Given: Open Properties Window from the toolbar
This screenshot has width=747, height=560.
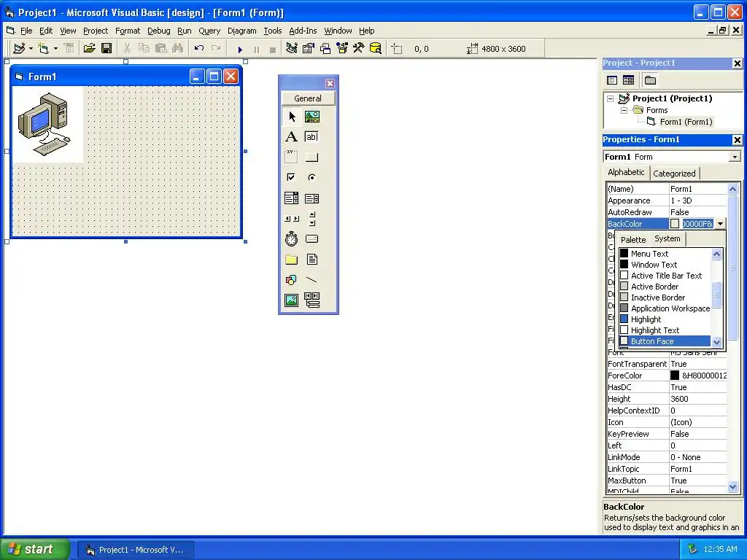Looking at the screenshot, I should (309, 49).
